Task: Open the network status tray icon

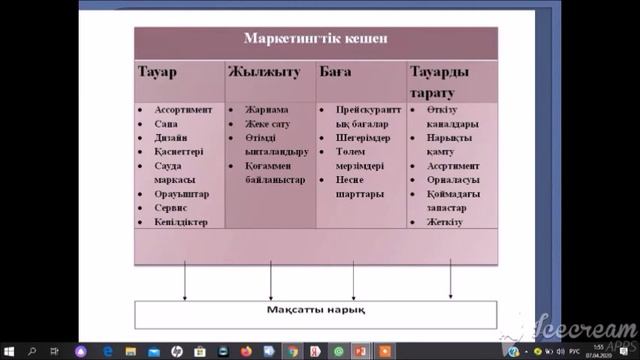Action: [549, 352]
